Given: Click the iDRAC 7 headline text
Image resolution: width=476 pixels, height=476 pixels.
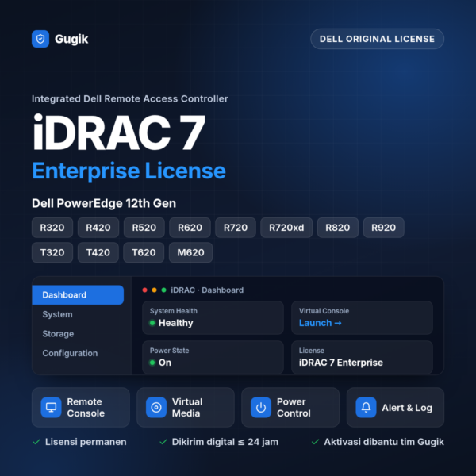Looking at the screenshot, I should [119, 132].
